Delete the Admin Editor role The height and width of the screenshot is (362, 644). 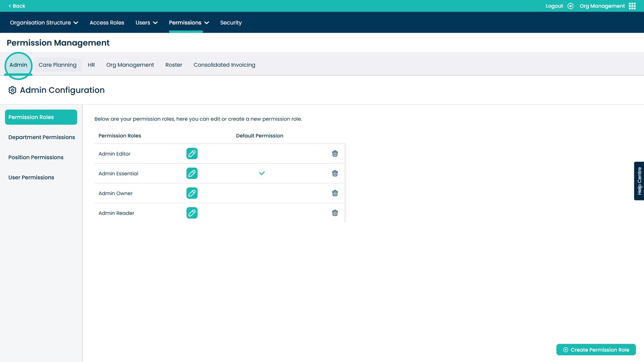pos(334,154)
